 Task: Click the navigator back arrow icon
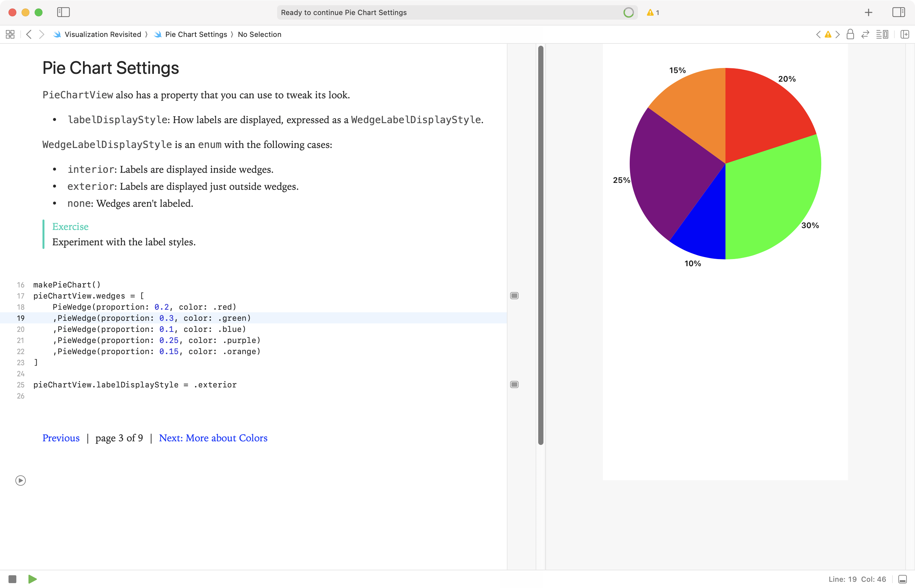(x=29, y=35)
